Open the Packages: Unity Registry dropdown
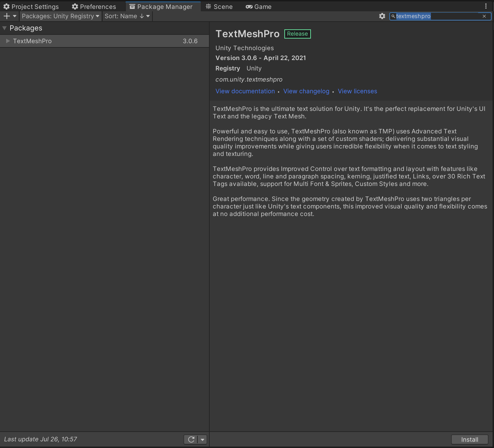This screenshot has height=448, width=494. coord(60,16)
